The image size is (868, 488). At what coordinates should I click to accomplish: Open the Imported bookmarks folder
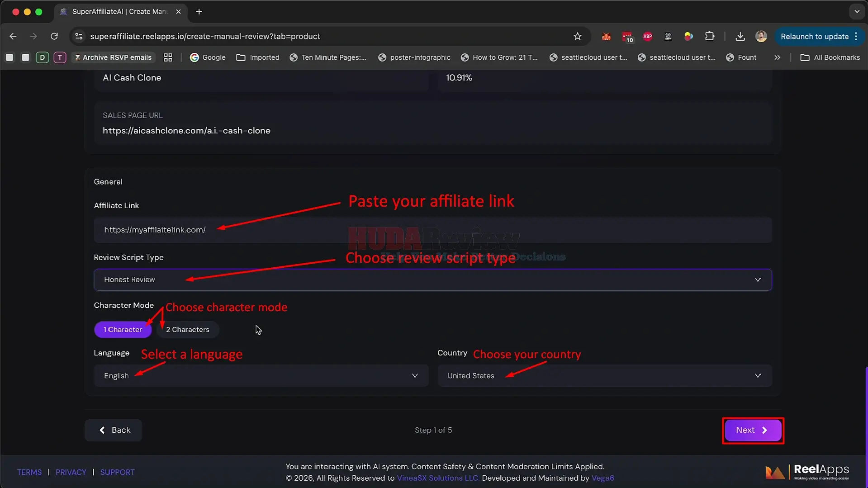pyautogui.click(x=258, y=57)
